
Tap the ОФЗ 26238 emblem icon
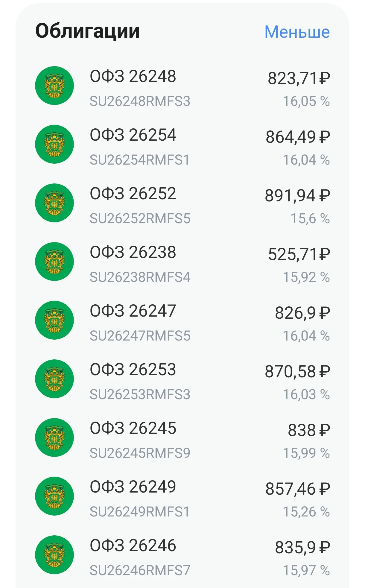click(54, 262)
